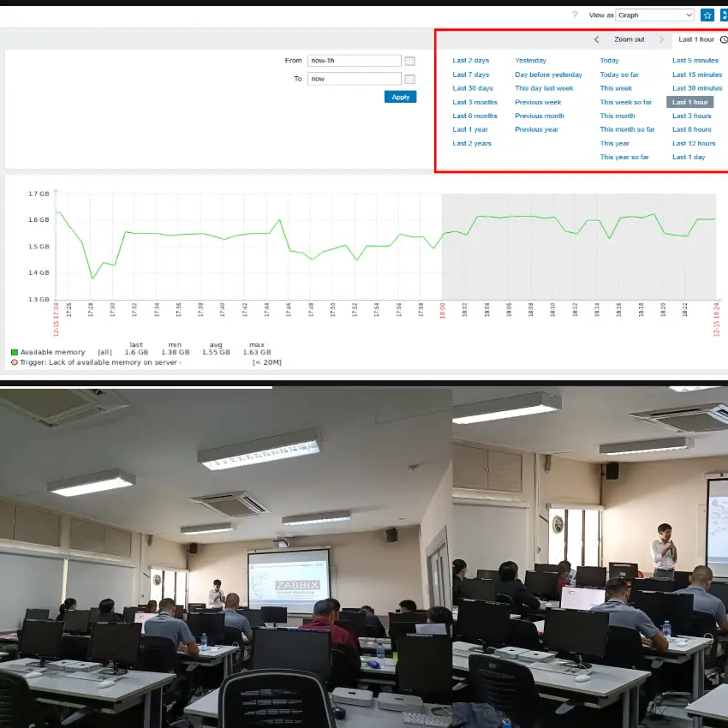Click the next period right arrow
This screenshot has width=728, height=728.
[661, 39]
